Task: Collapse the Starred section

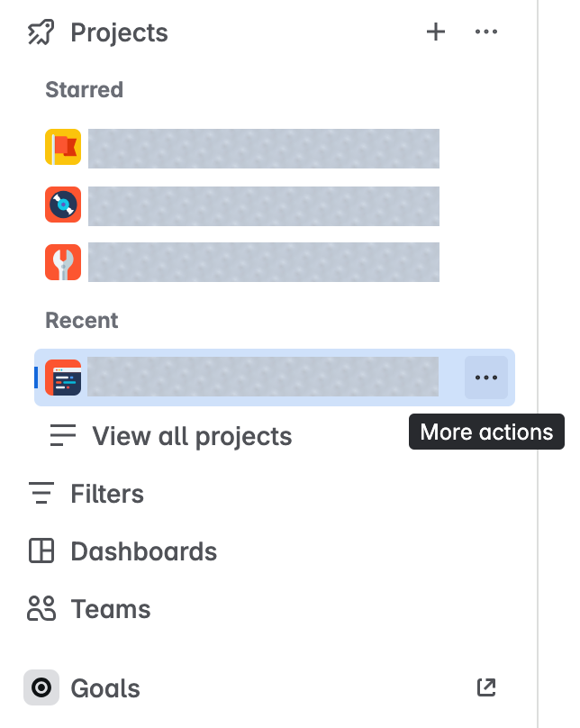Action: tap(83, 89)
